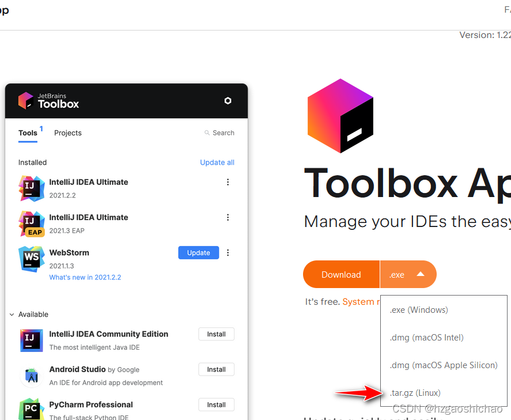Click the IntelliJ IDEA Community Edition title

(108, 334)
